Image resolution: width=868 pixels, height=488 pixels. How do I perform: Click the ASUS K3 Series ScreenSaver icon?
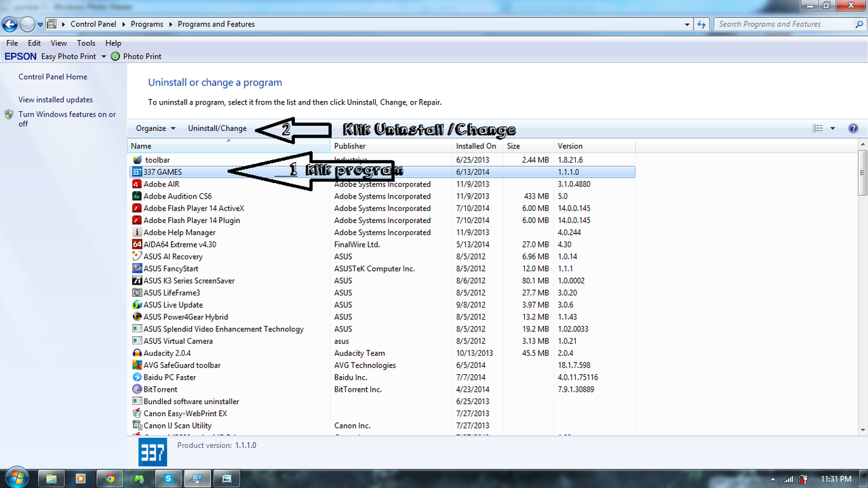pyautogui.click(x=138, y=281)
